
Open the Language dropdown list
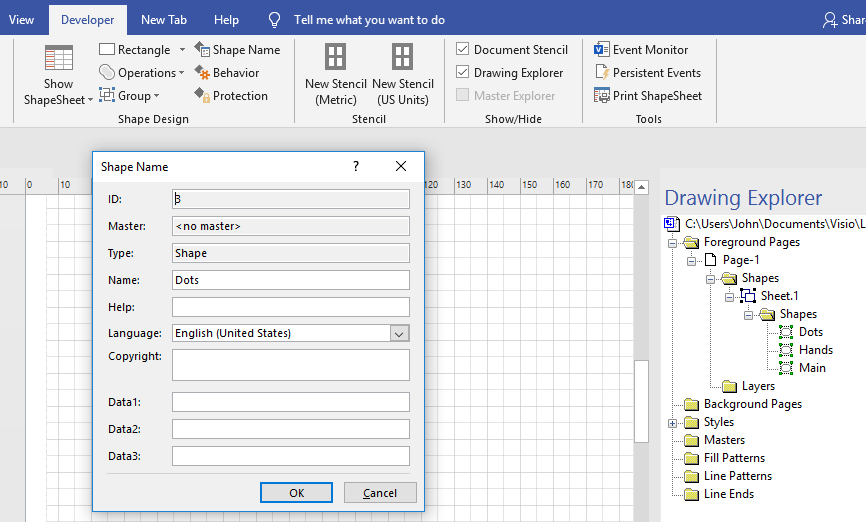click(x=399, y=334)
